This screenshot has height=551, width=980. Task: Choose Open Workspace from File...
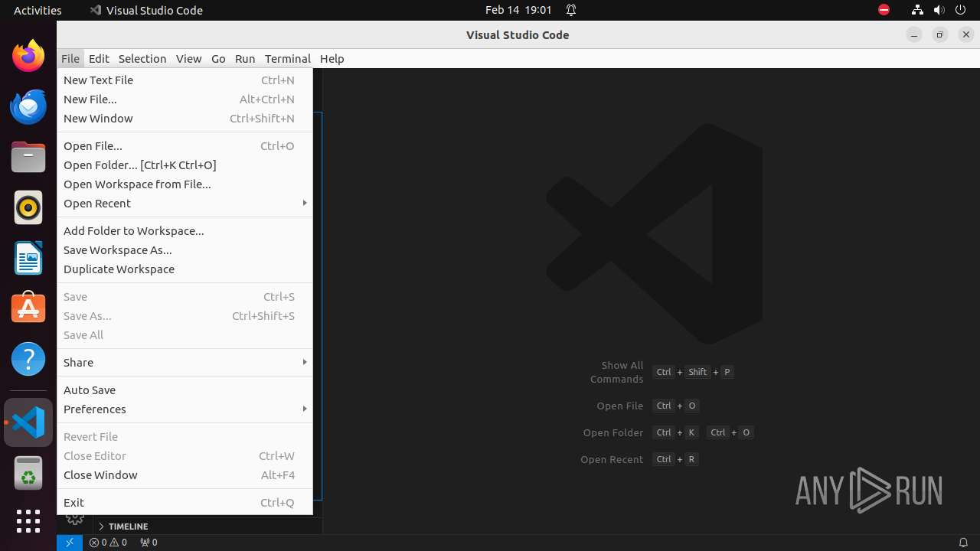pos(185,184)
